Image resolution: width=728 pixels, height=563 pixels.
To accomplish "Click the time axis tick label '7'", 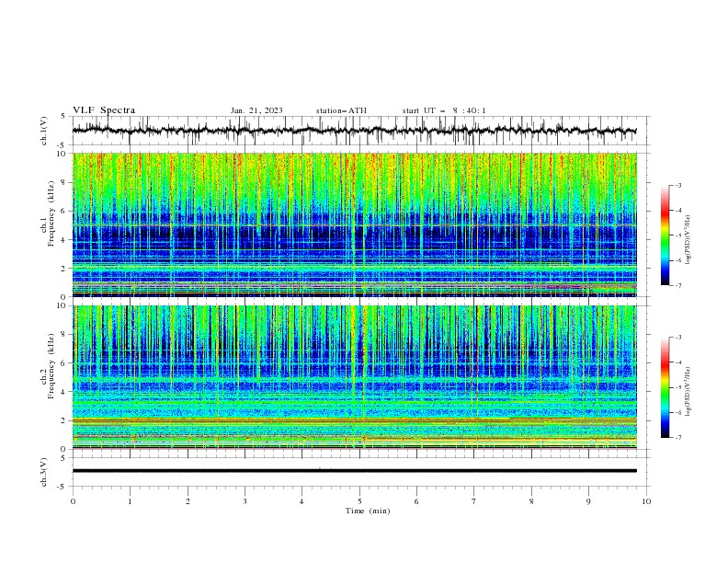I will click(x=474, y=501).
